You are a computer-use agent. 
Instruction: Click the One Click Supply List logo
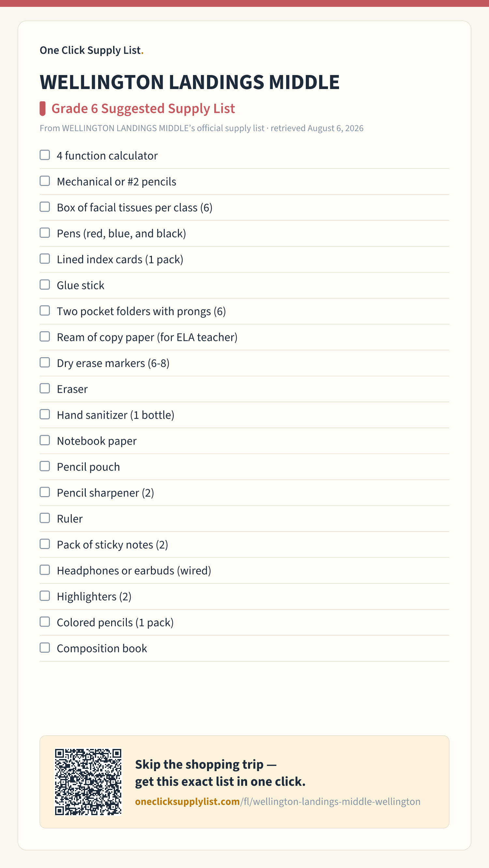coord(92,50)
